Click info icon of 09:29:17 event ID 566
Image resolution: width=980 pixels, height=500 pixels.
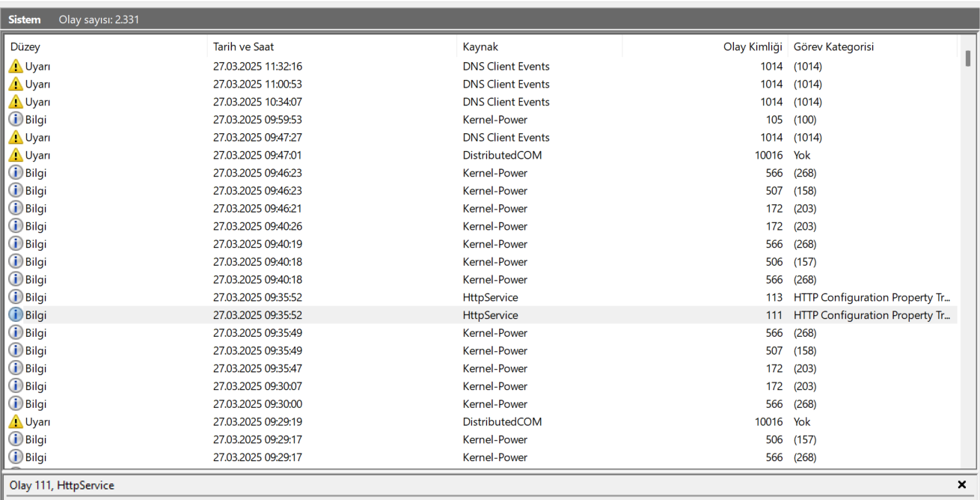pos(16,457)
